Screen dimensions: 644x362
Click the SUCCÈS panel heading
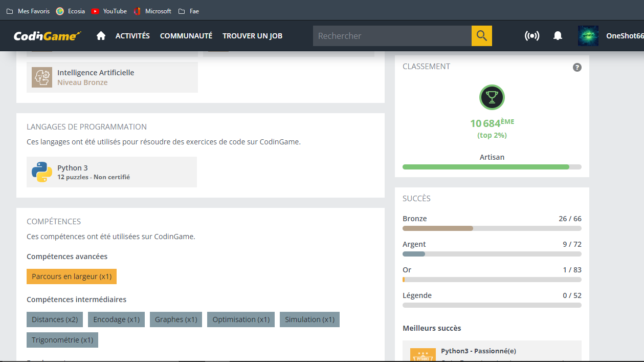[x=416, y=199]
